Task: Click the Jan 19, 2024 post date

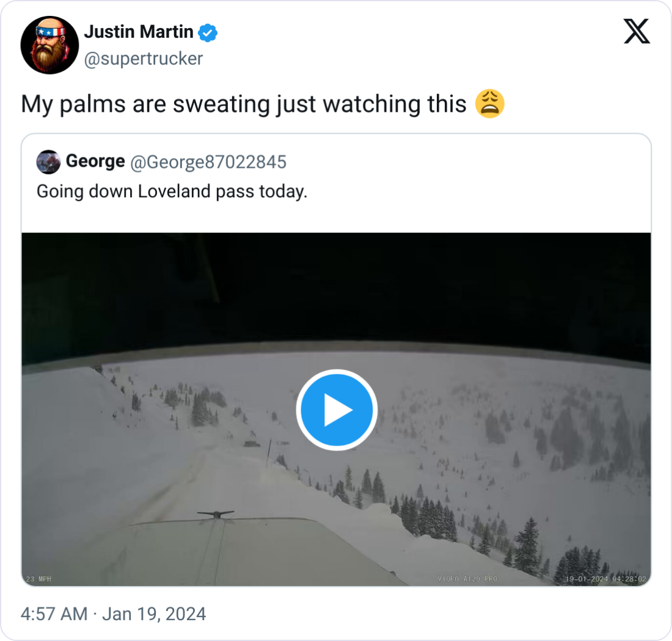Action: point(154,614)
